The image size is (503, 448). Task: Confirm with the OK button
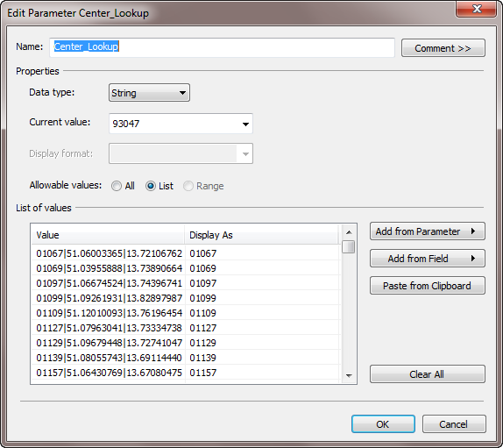(x=383, y=424)
